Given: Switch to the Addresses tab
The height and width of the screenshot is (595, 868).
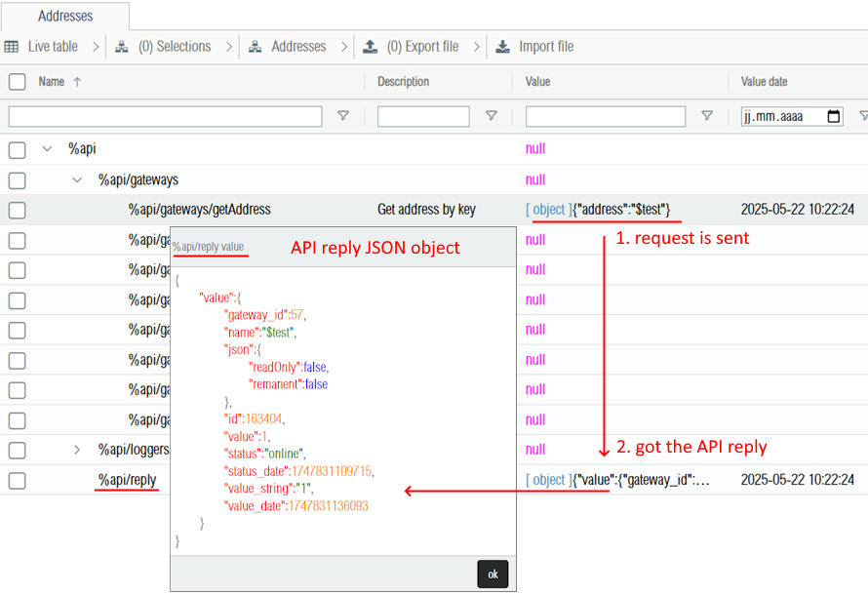Looking at the screenshot, I should pyautogui.click(x=65, y=17).
